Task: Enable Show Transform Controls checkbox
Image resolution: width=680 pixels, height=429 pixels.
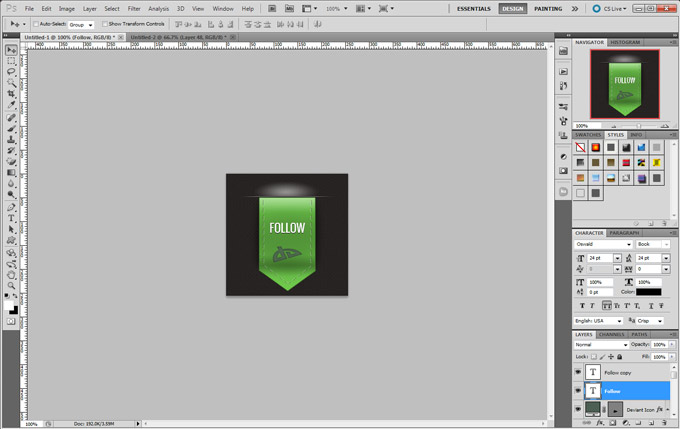Action: click(x=105, y=24)
